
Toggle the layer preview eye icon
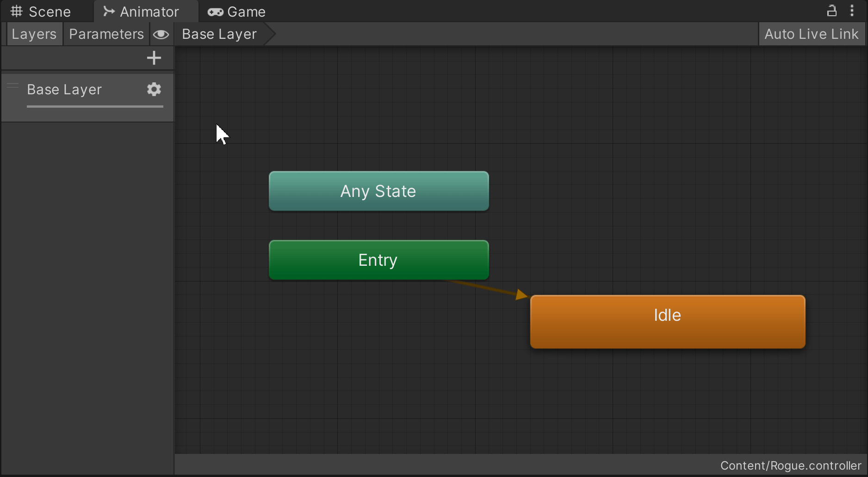161,34
